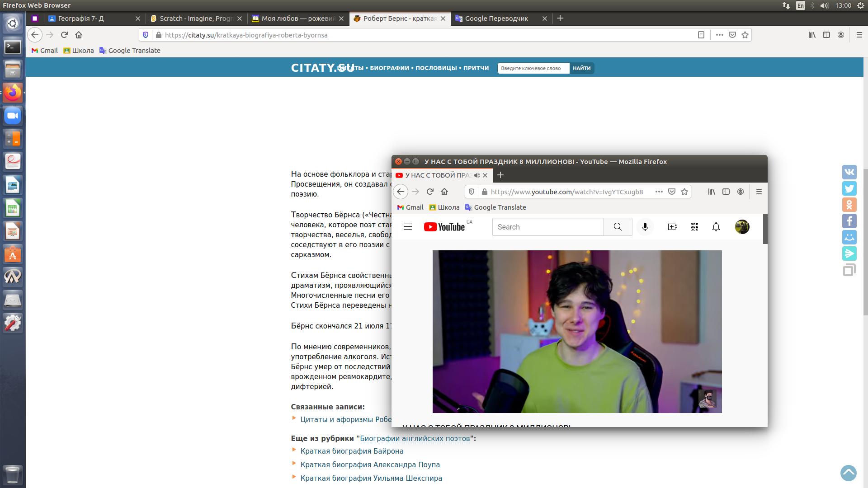Open the YouTube apps grid icon

click(x=694, y=227)
